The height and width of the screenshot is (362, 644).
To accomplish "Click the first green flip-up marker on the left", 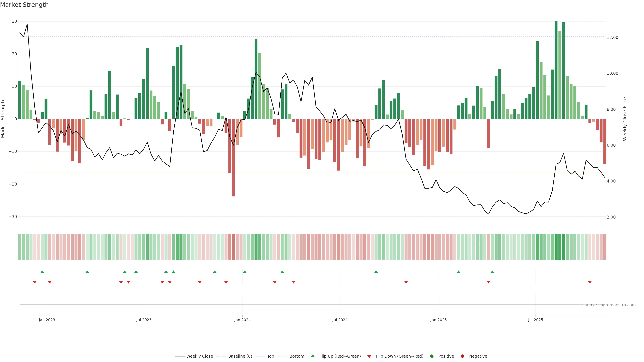I will [x=42, y=272].
